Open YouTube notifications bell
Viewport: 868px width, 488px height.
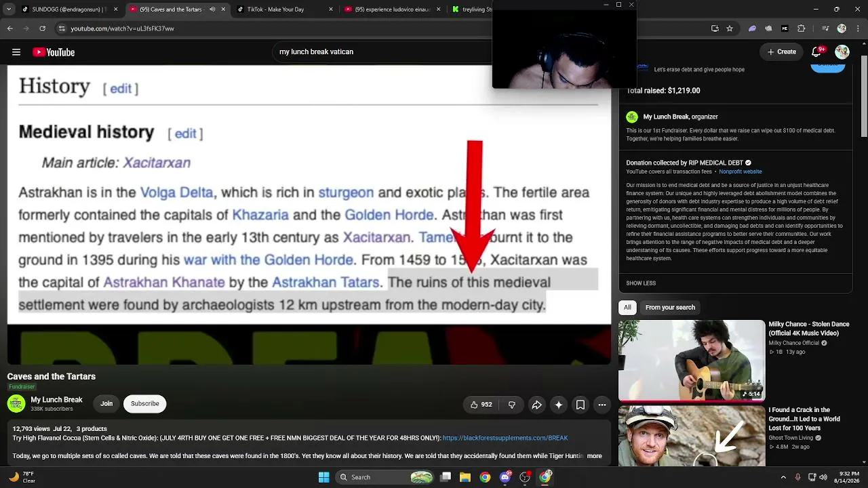817,52
